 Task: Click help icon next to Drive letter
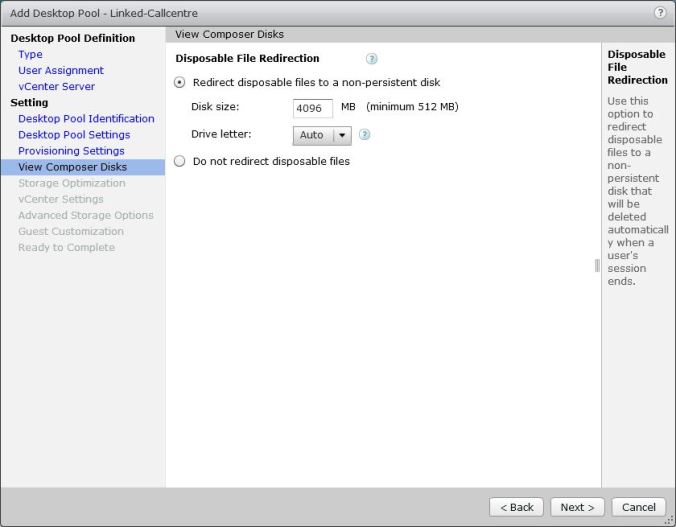pyautogui.click(x=365, y=134)
